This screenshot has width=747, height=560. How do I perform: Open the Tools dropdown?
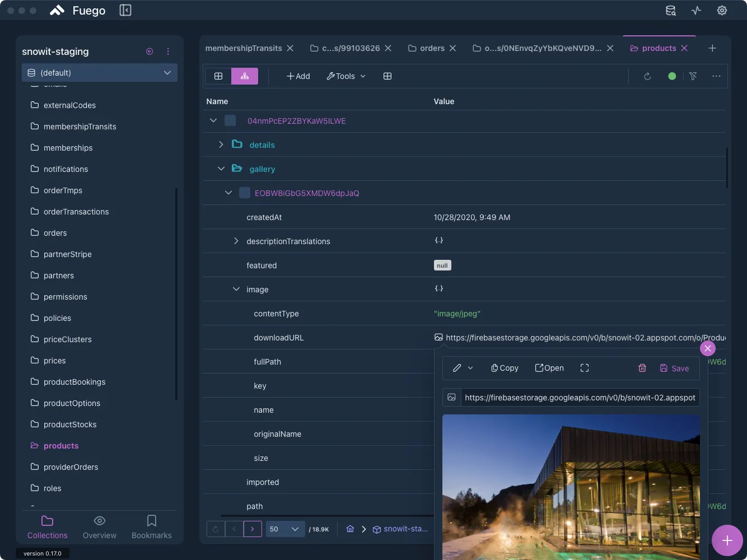click(x=346, y=76)
